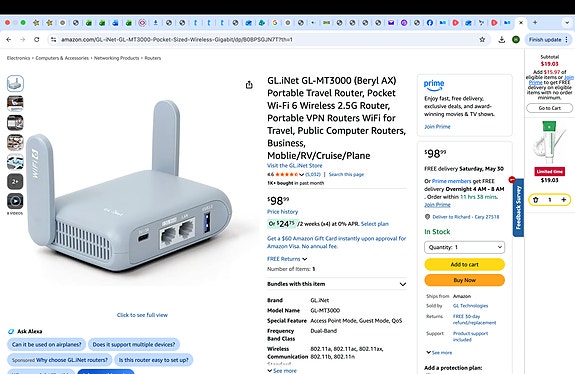Select the first router product thumbnail
The width and height of the screenshot is (575, 374).
click(15, 84)
